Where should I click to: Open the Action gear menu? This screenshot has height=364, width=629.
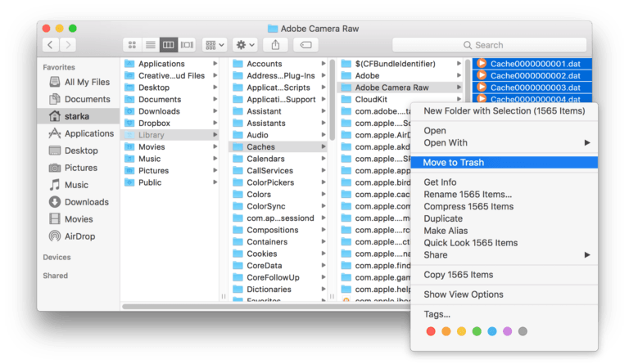click(x=246, y=45)
